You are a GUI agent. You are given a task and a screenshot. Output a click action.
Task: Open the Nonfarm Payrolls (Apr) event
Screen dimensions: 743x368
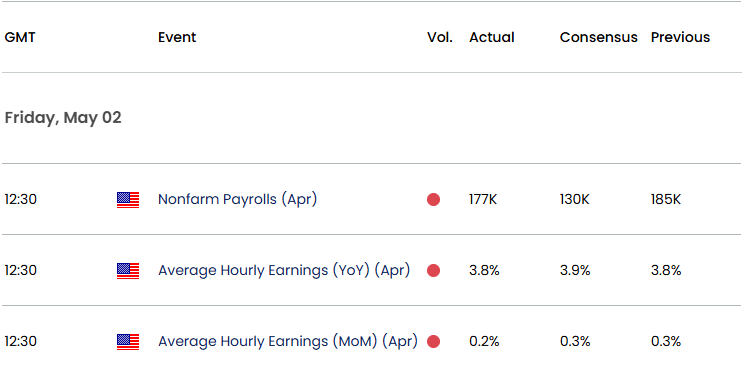coord(237,199)
